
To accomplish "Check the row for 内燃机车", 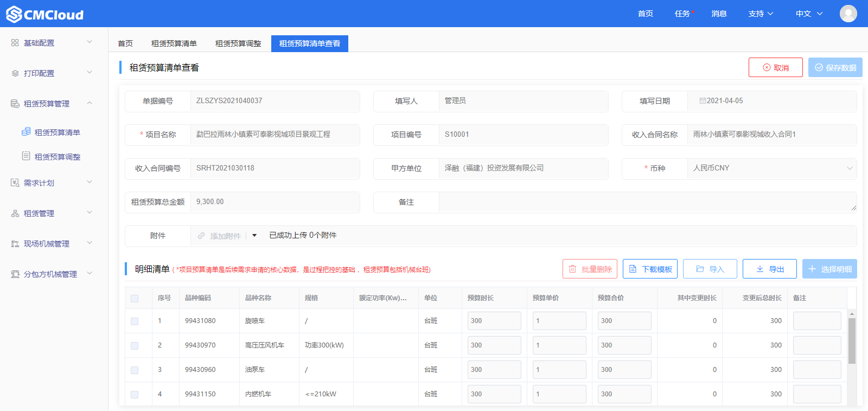I will click(x=135, y=395).
